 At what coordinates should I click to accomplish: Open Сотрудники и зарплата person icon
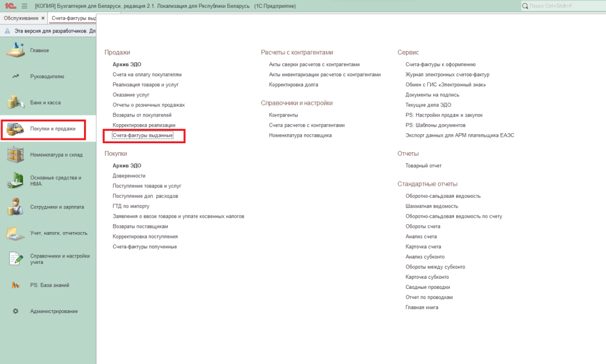pyautogui.click(x=15, y=207)
